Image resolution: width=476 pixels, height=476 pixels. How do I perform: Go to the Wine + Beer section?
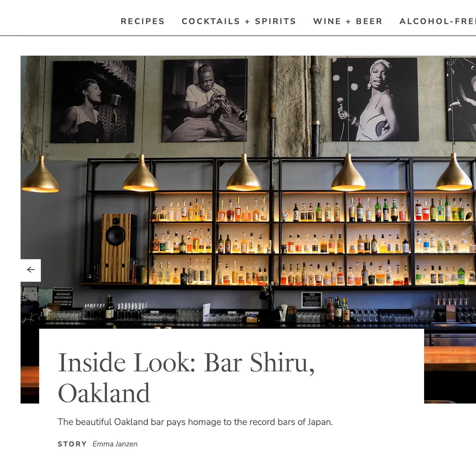pos(348,21)
